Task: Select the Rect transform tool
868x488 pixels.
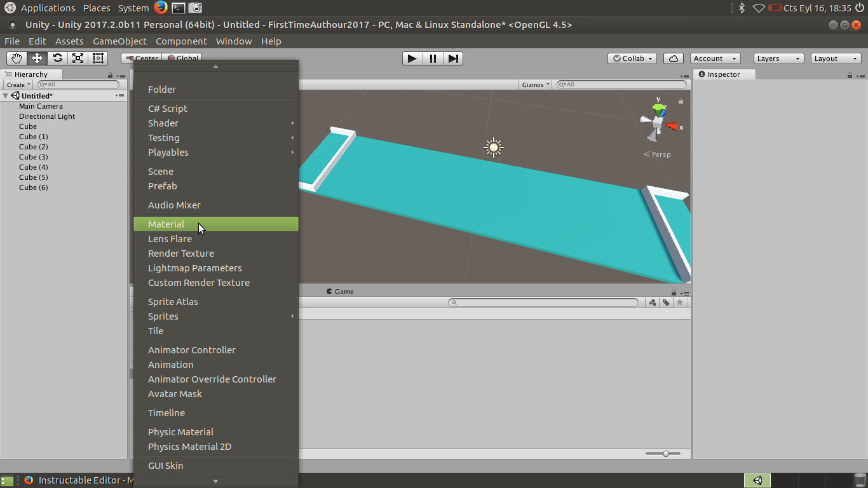Action: tap(98, 58)
